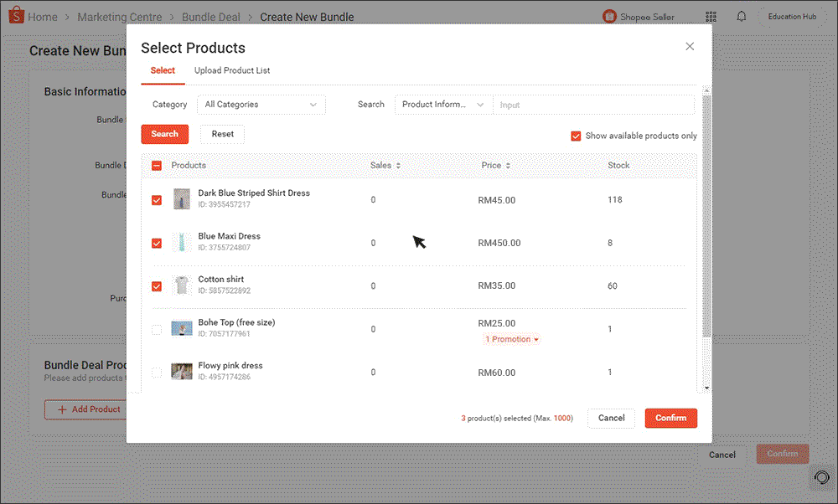Deselect the Dark Blue Striped Shirt Dress
Viewport: 838px width, 504px height.
pos(156,200)
